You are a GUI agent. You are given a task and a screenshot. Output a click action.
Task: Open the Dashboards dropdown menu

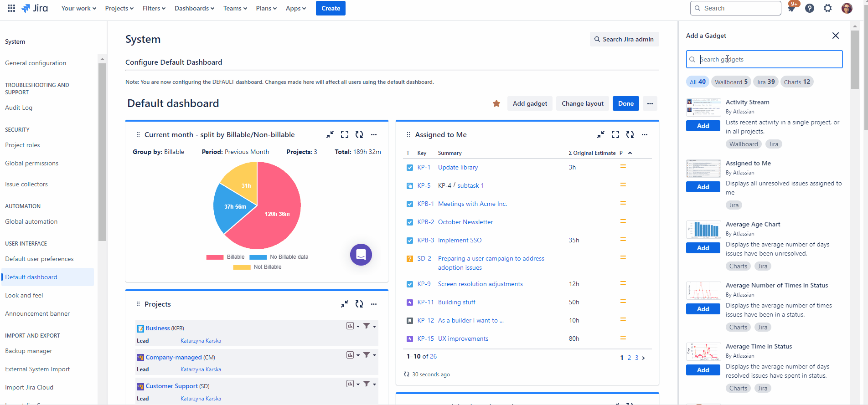(x=194, y=8)
